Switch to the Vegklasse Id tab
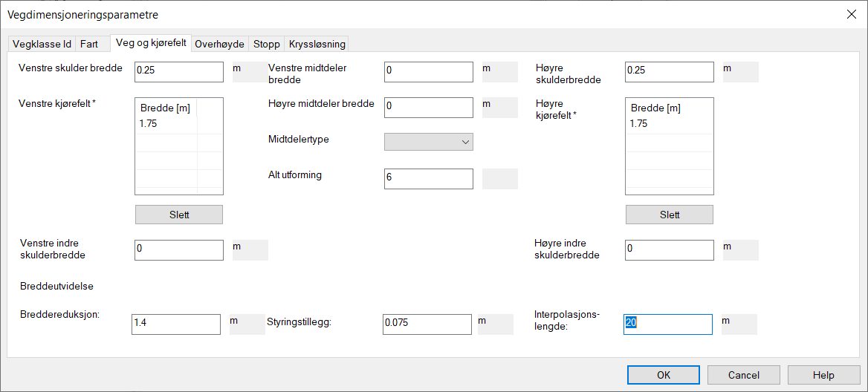868x392 pixels. [x=42, y=44]
